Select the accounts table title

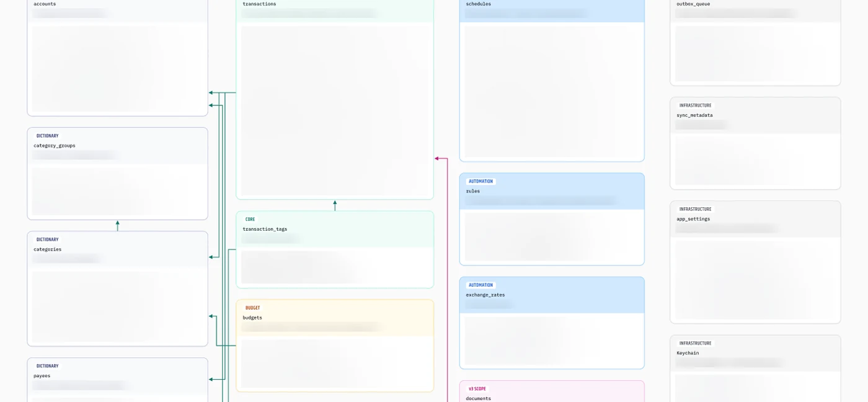point(45,4)
